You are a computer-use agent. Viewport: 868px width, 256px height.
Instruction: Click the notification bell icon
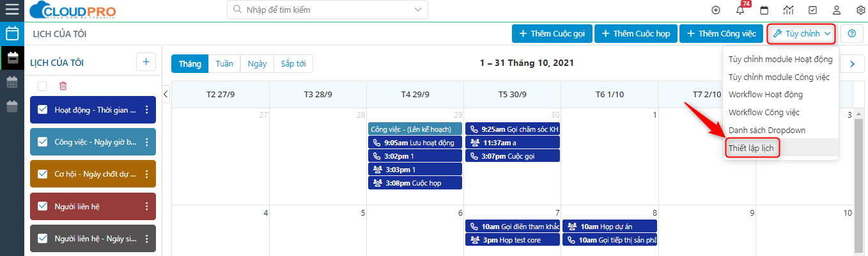tap(740, 10)
